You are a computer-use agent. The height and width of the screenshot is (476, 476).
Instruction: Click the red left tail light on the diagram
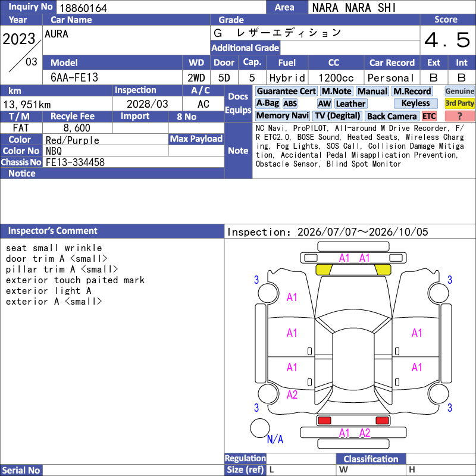coord(324,420)
